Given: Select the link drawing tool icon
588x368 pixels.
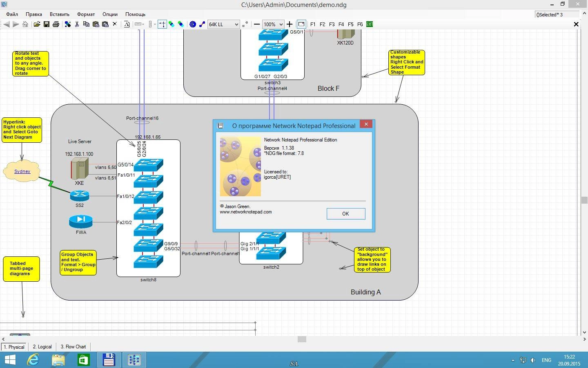Looking at the screenshot, I should (x=202, y=25).
